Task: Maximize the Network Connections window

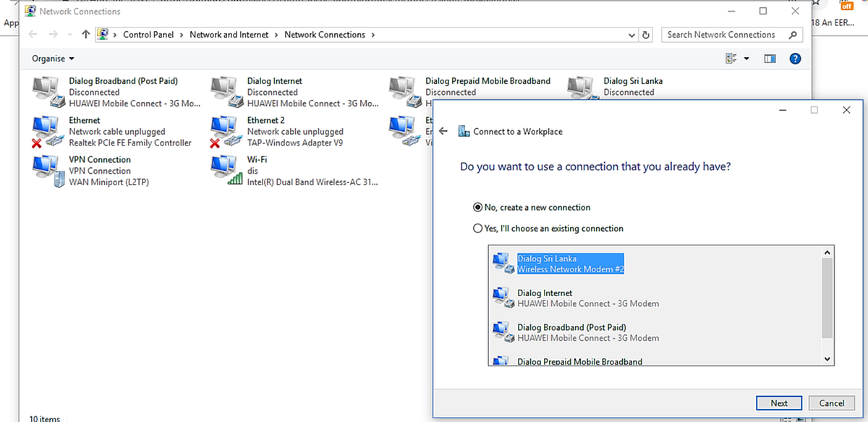Action: click(x=763, y=12)
